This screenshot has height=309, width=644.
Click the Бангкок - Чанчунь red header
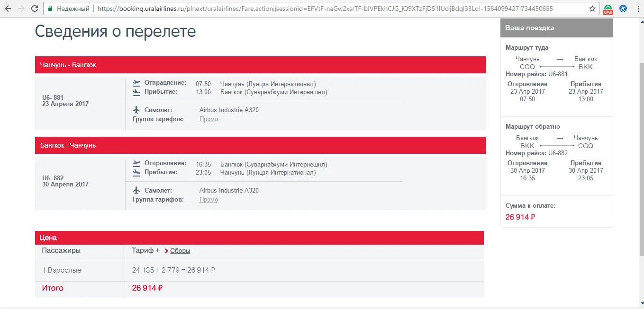(261, 145)
